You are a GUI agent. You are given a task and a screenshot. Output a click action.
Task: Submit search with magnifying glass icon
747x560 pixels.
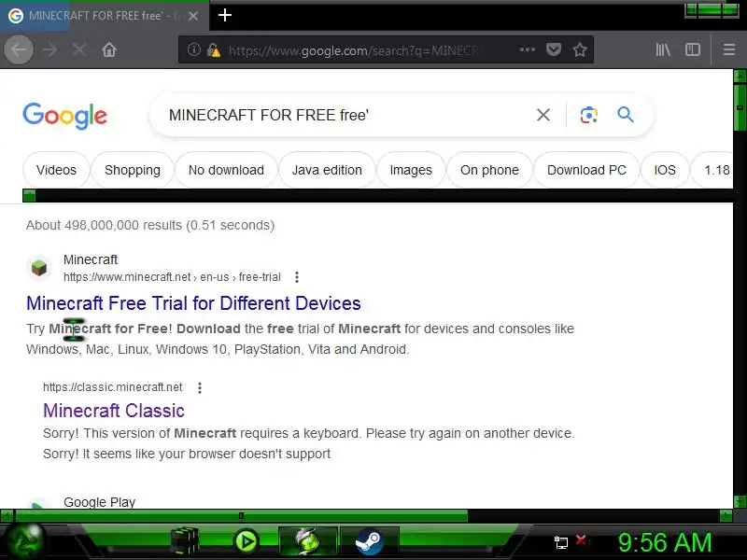[x=625, y=115]
